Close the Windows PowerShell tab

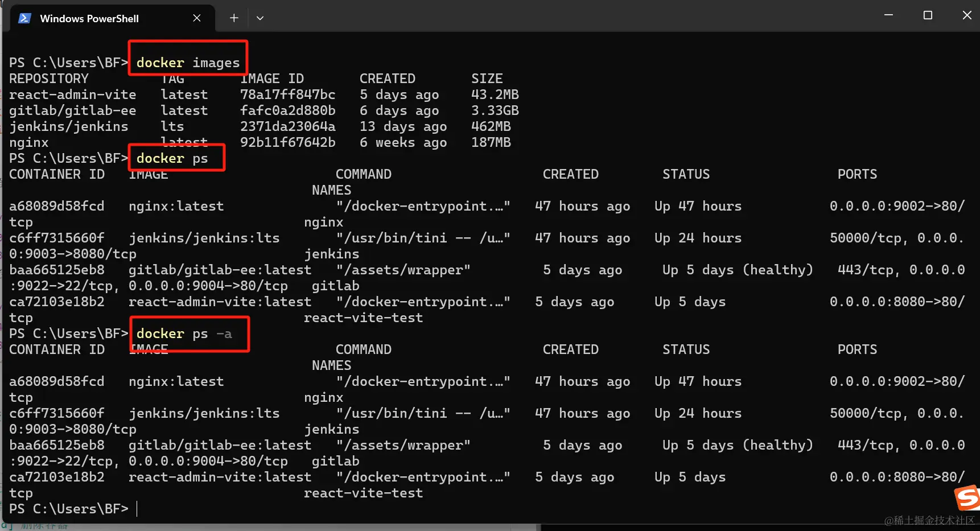click(x=197, y=18)
